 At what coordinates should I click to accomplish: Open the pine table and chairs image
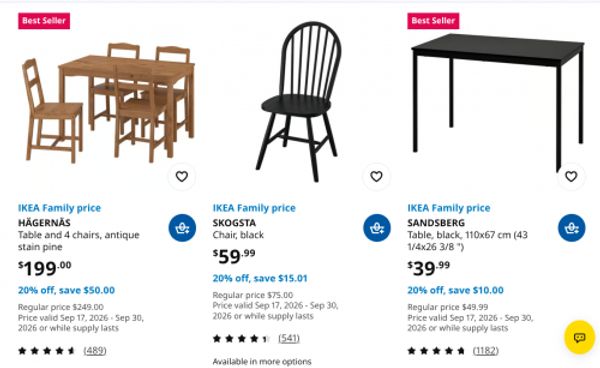pyautogui.click(x=108, y=103)
